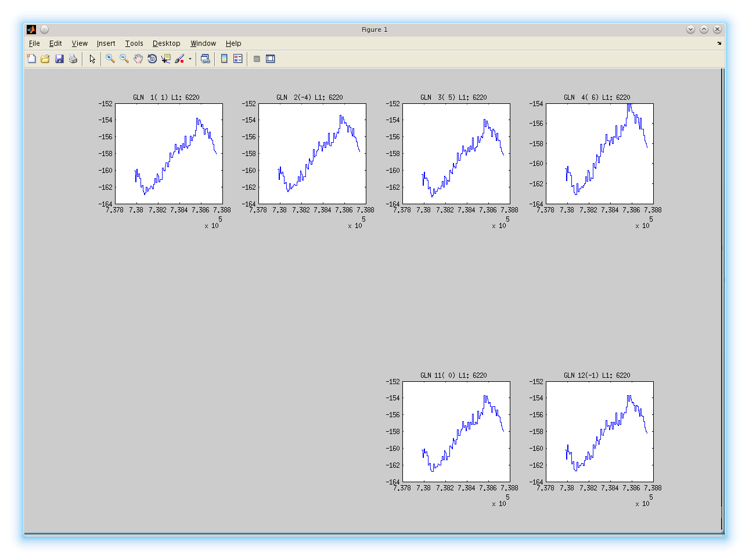Open a file with the folder icon
This screenshot has height=560, width=749.
pyautogui.click(x=45, y=59)
